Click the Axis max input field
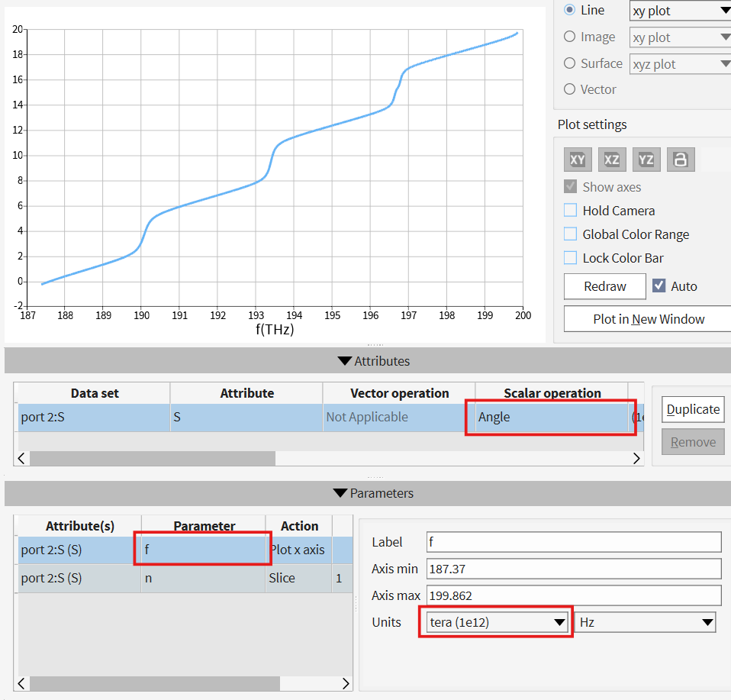 574,595
